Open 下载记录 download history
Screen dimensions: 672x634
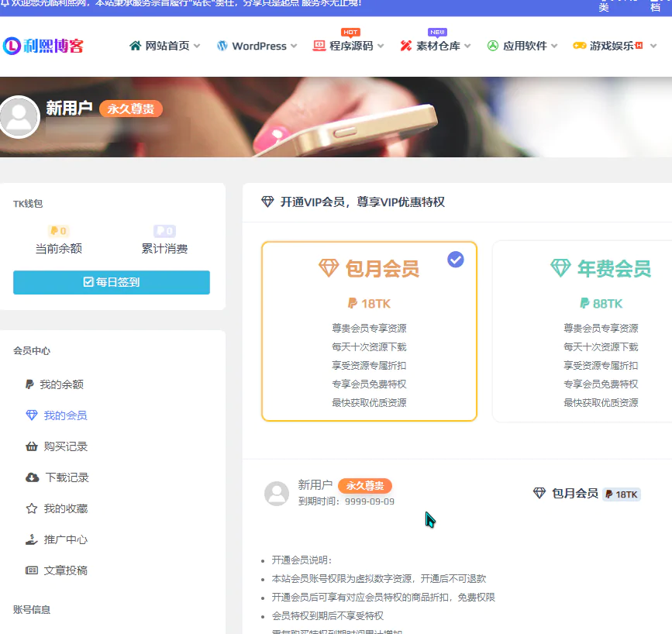[x=67, y=477]
